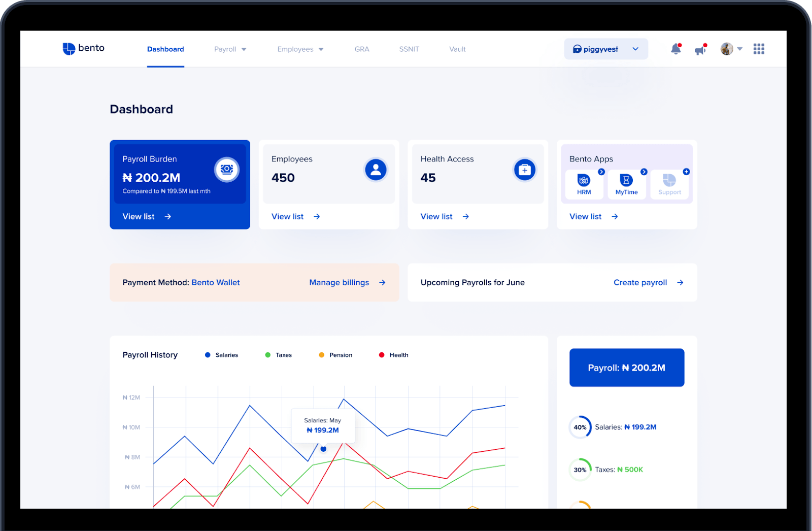Screen dimensions: 812x531
Task: Open the SSNIT section
Action: 409,49
